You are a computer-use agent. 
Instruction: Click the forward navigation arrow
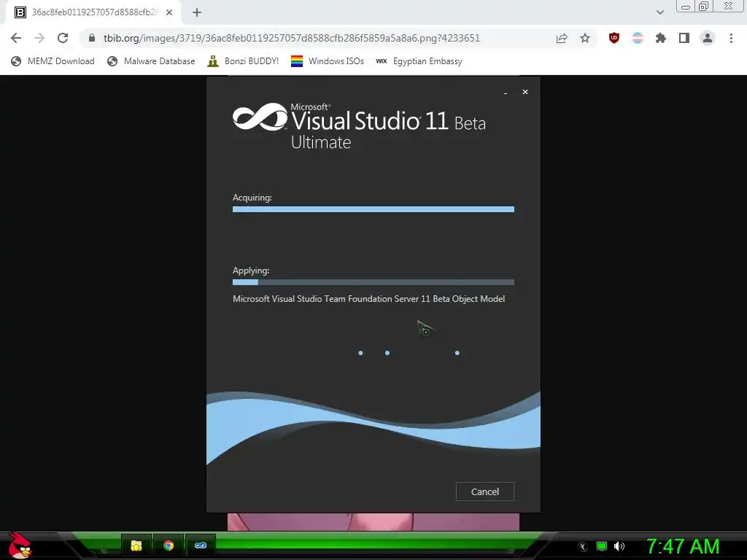coord(39,38)
